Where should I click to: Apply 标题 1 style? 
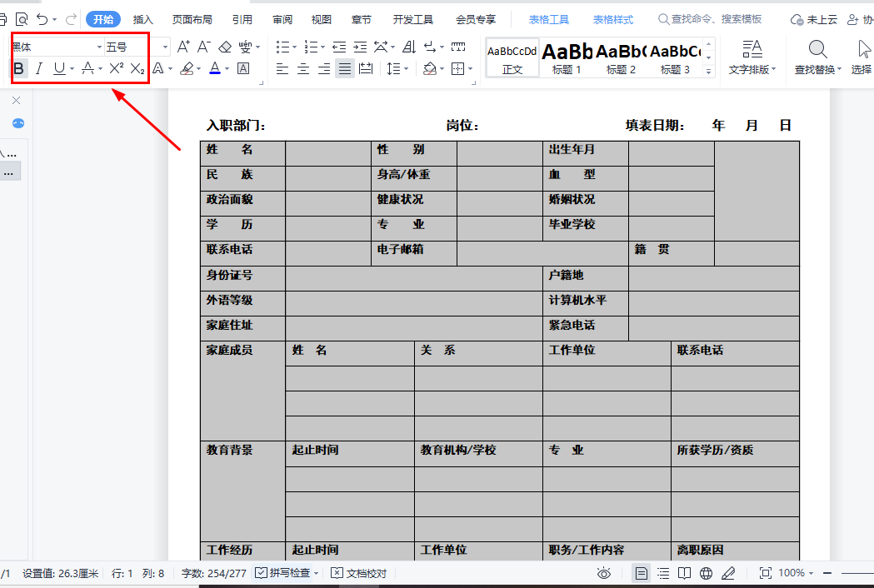pos(567,58)
